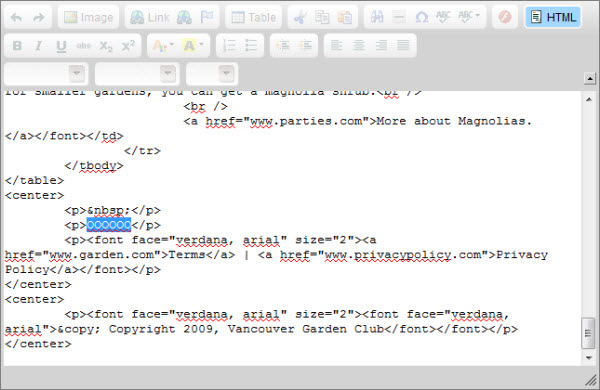The width and height of the screenshot is (600, 390).
Task: Run the ABC spell check icon
Action: coord(443,16)
